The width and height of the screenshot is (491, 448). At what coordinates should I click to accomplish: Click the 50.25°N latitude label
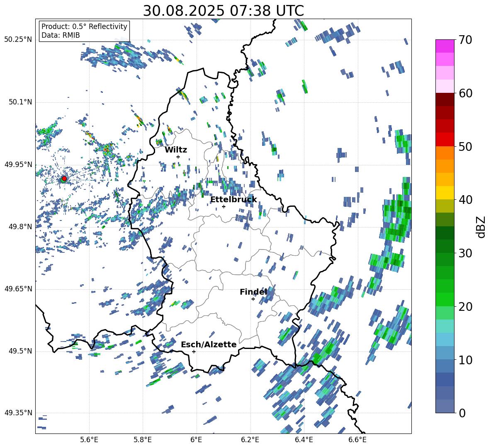[18, 40]
